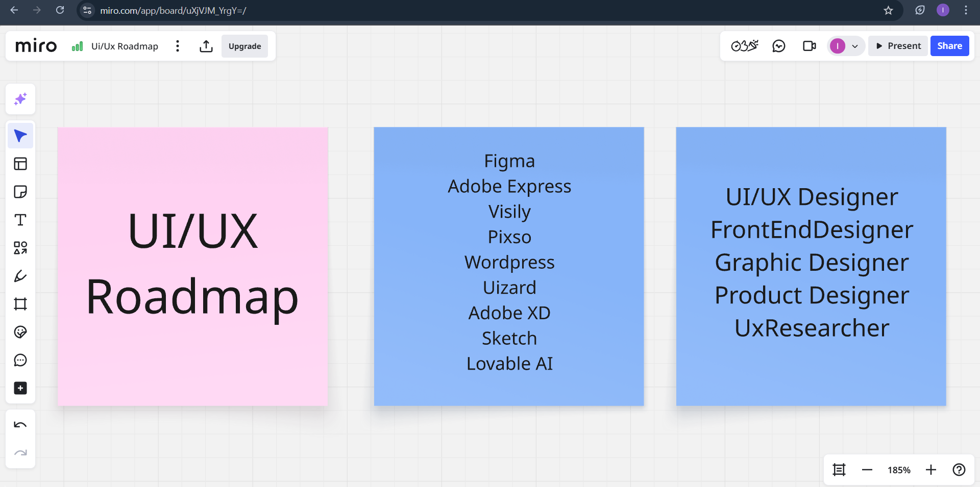Open the Shapes and lines tool

(x=20, y=248)
